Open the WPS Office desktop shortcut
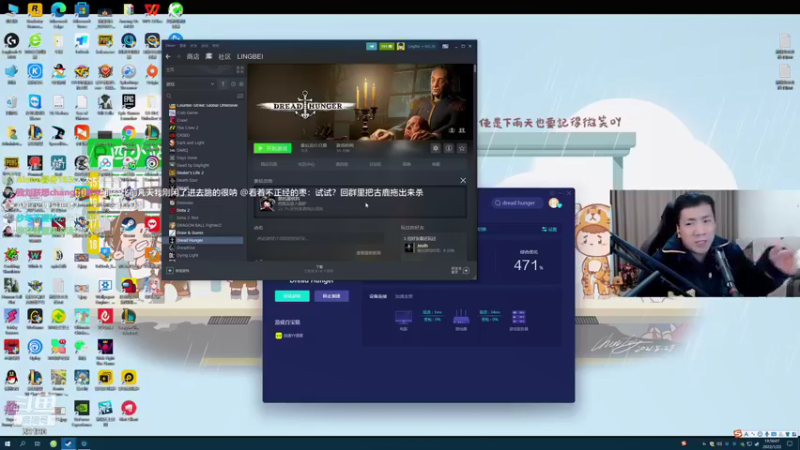Image resolution: width=800 pixels, height=450 pixels. (x=152, y=13)
